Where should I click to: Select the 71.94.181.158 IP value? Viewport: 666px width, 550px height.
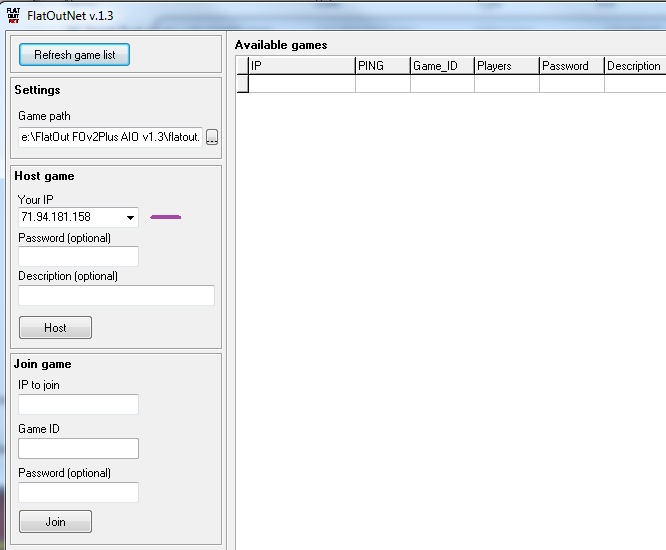(56, 217)
